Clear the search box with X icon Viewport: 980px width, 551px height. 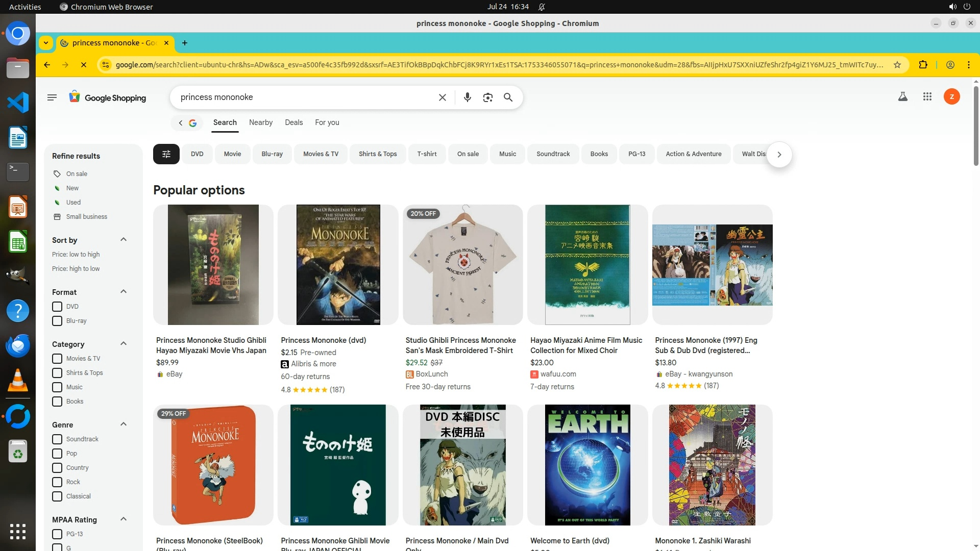pos(443,97)
